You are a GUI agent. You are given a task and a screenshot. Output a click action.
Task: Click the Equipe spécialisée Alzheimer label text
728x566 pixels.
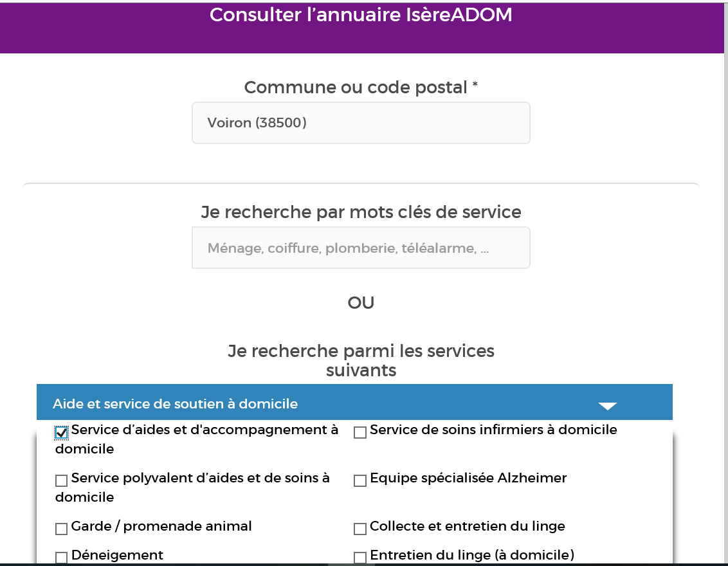(x=468, y=478)
